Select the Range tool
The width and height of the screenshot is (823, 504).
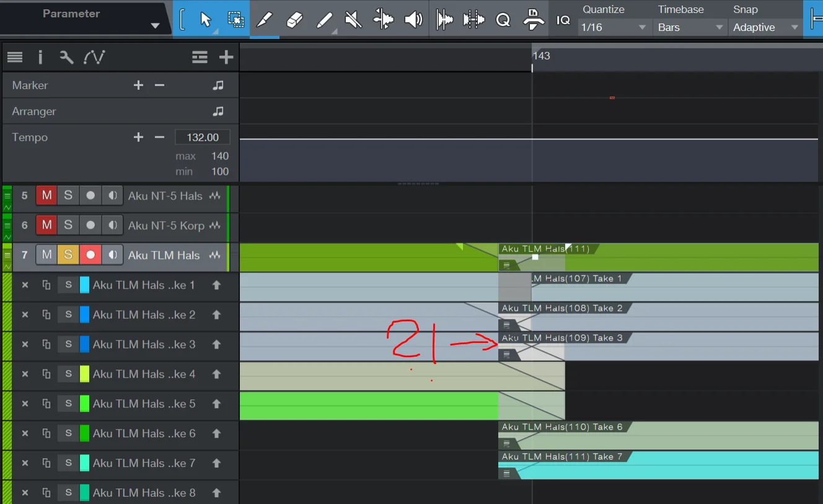235,20
